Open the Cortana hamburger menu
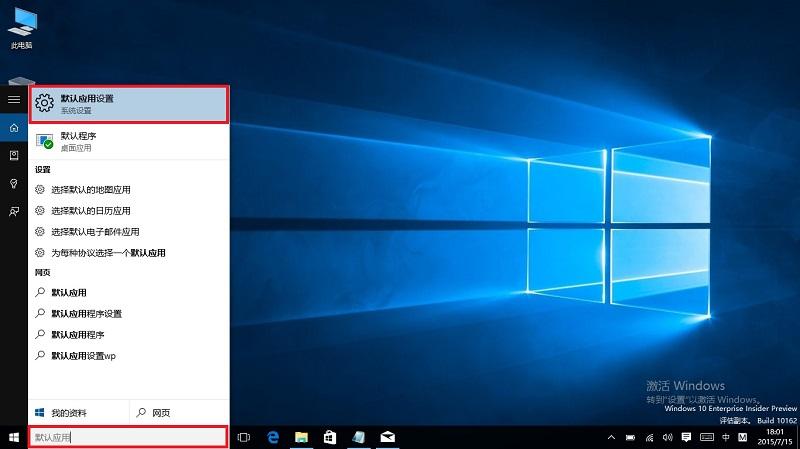 click(14, 99)
